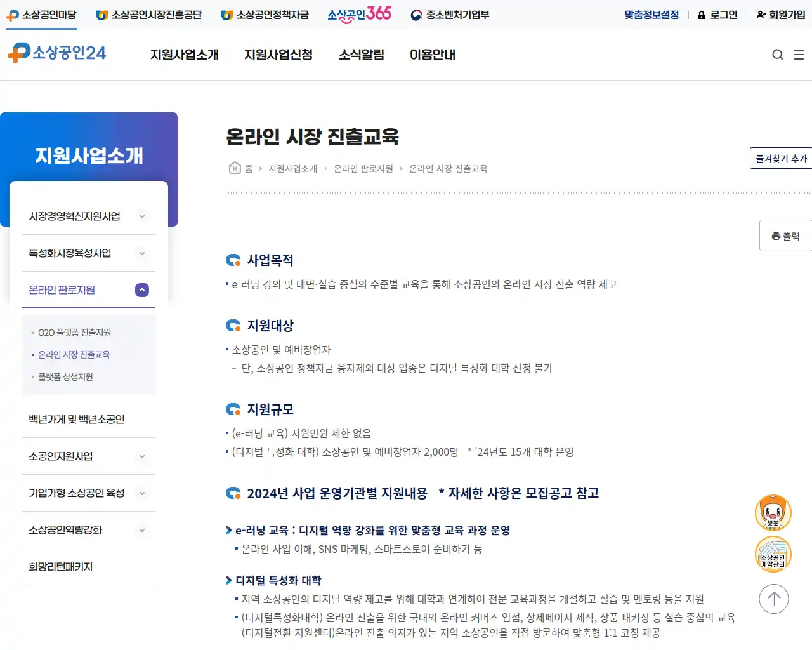Open the 소상공인 계약관리 floating icon
The image size is (812, 650).
(773, 554)
